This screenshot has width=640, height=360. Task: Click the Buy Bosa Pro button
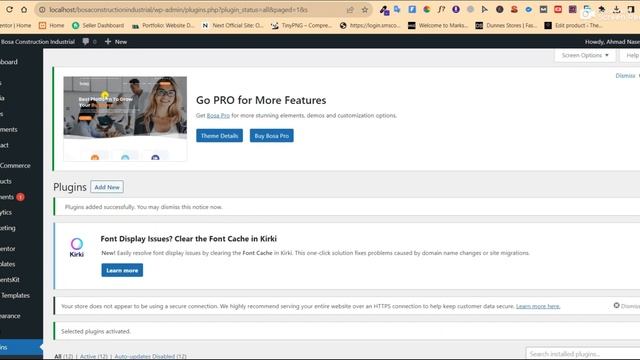pyautogui.click(x=271, y=136)
